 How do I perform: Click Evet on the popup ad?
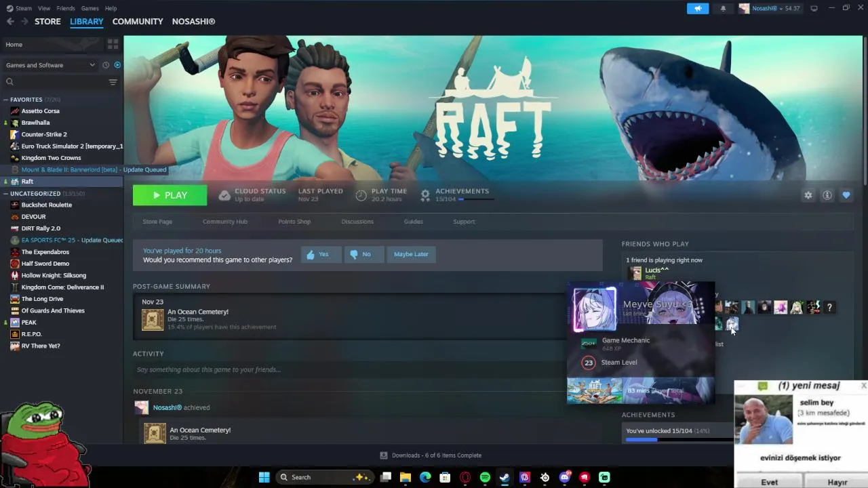[x=769, y=482]
